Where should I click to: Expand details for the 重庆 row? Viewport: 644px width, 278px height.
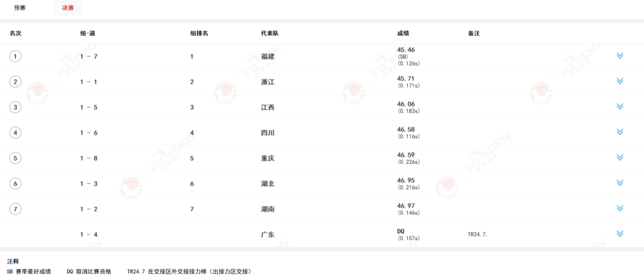click(x=620, y=157)
